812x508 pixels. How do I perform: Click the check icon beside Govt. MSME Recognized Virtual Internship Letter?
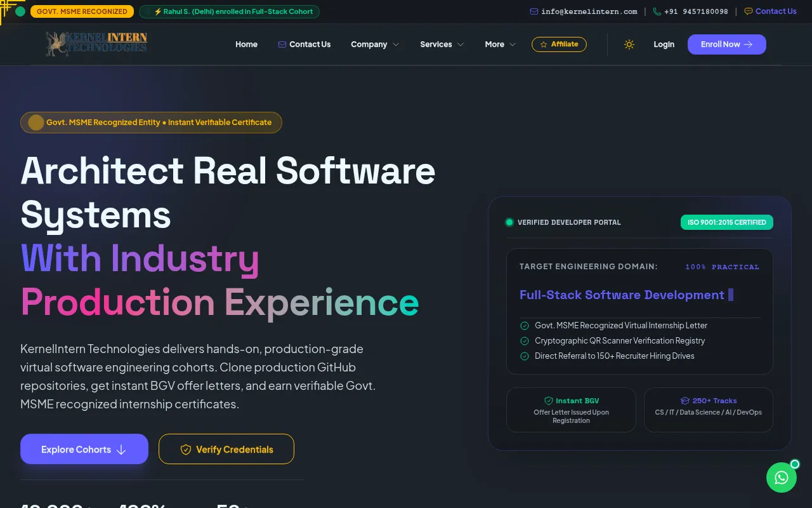click(525, 326)
